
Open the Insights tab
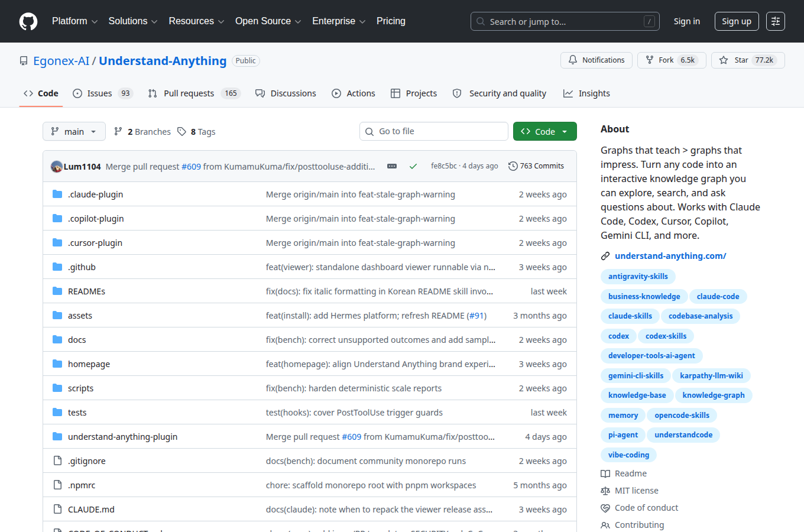tap(586, 93)
